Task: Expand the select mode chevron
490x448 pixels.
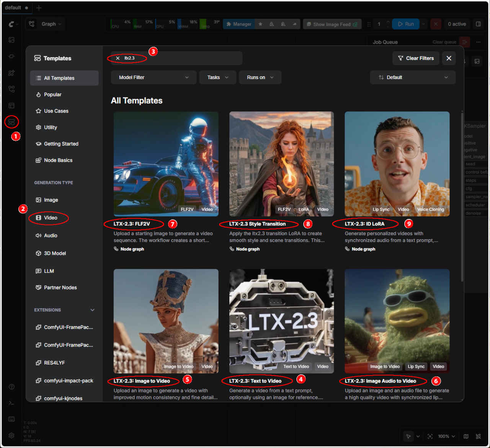Action: 418,436
